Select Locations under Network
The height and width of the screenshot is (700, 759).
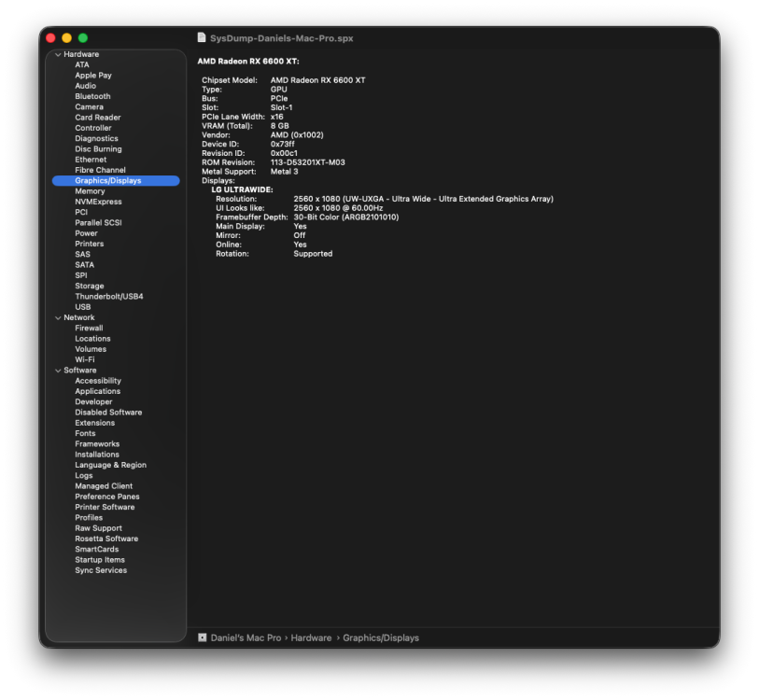pyautogui.click(x=92, y=339)
